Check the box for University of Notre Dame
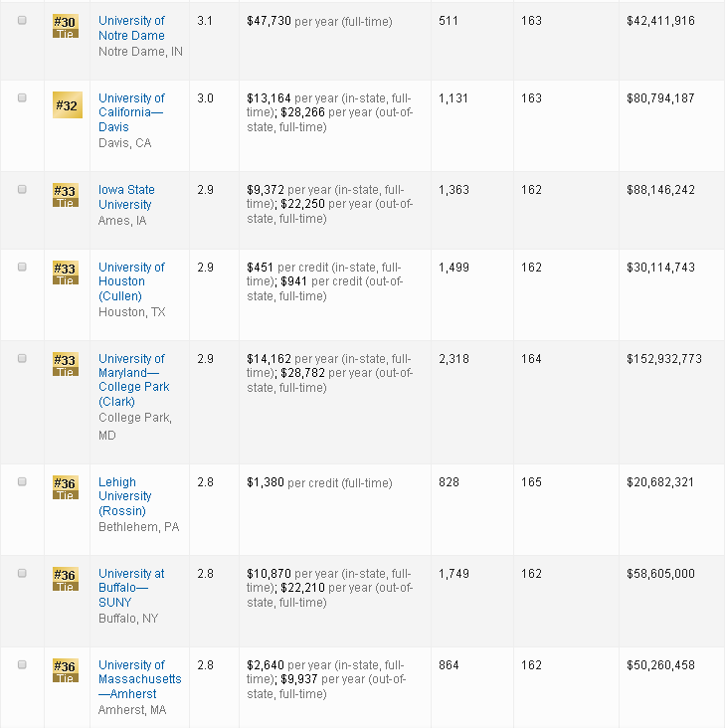This screenshot has width=725, height=728. click(23, 21)
